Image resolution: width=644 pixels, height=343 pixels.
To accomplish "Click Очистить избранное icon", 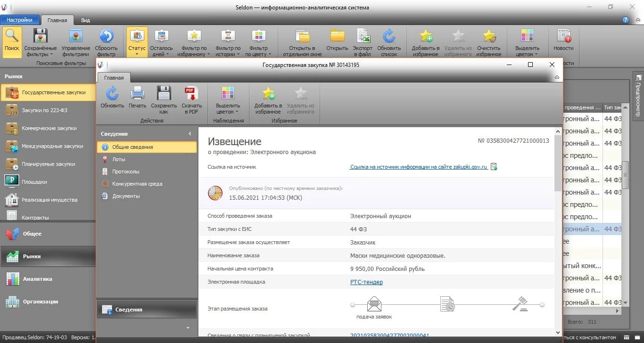I will click(x=489, y=42).
